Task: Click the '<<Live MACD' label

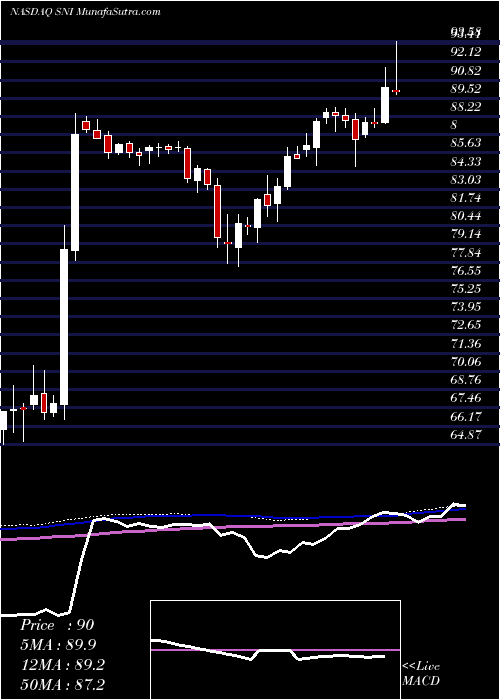Action: [x=421, y=674]
